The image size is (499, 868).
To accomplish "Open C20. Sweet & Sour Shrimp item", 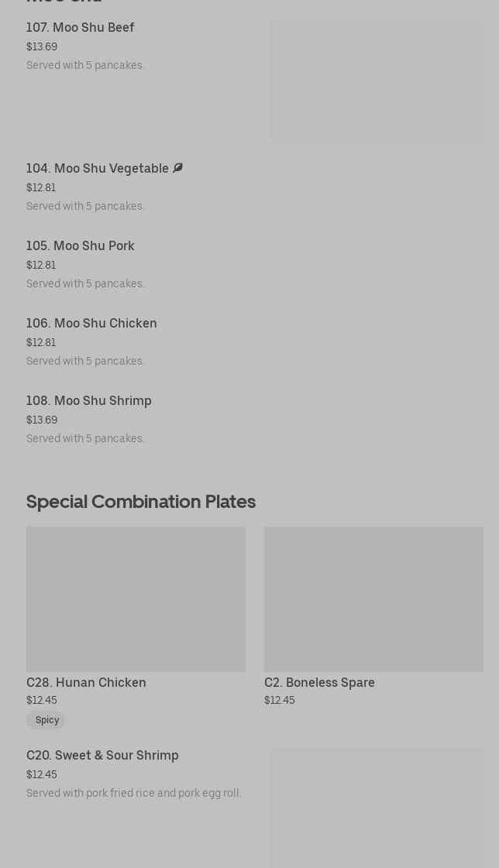I will click(102, 756).
